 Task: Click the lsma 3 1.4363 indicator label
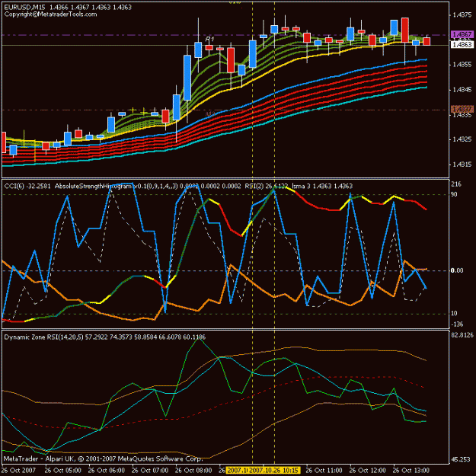pyautogui.click(x=322, y=186)
